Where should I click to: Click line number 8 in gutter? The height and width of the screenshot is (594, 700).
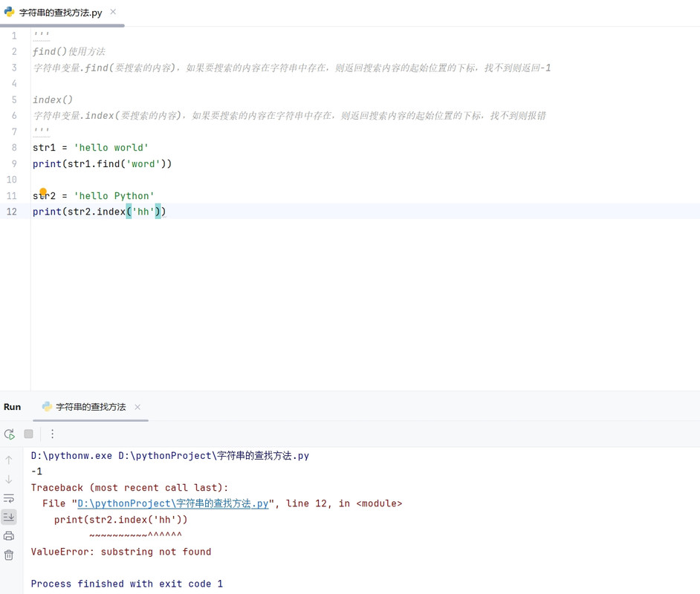click(x=14, y=148)
